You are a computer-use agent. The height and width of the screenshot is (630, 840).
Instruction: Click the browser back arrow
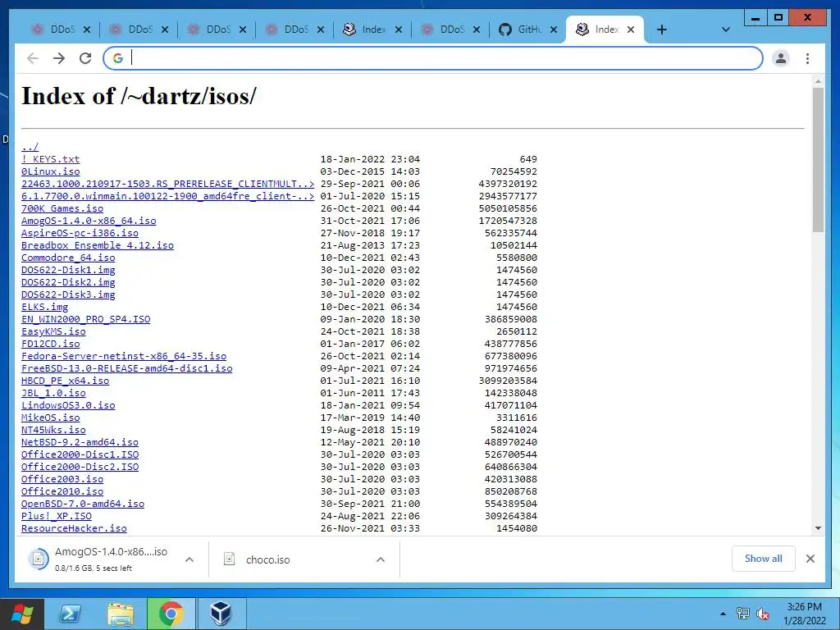coord(33,58)
